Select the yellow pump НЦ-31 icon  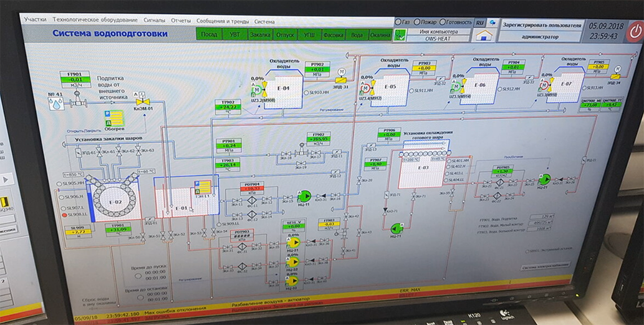294,242
